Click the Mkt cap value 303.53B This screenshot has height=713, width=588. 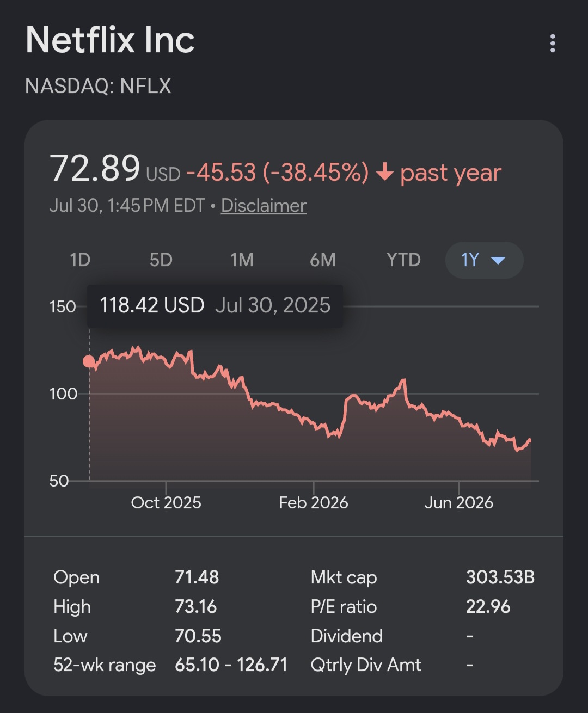click(x=500, y=577)
